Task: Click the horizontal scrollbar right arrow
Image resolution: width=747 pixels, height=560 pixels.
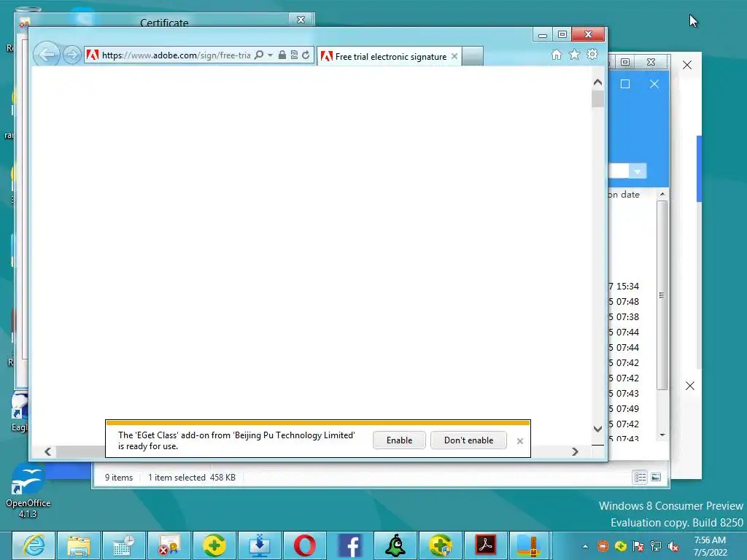Action: coord(575,451)
